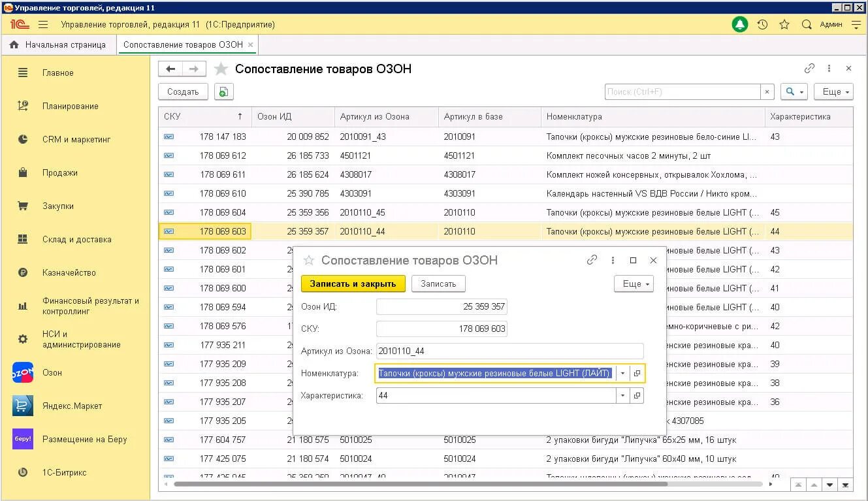
Task: Select row with СКУ 177 604 757
Action: tap(506, 440)
